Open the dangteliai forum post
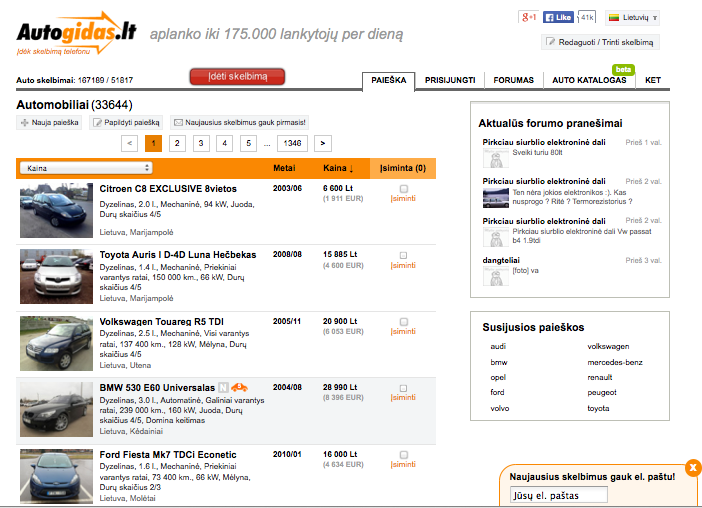 [x=501, y=260]
